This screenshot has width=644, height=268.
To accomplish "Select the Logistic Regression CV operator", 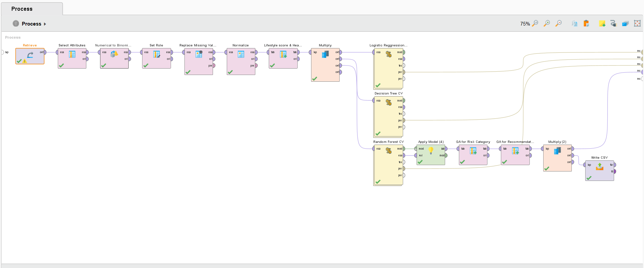I will tap(388, 68).
